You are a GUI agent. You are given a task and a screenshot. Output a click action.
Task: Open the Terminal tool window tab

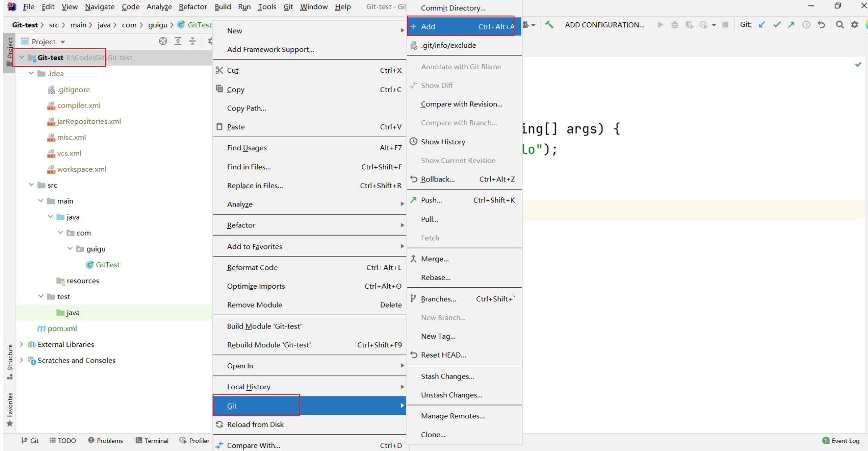pos(152,441)
